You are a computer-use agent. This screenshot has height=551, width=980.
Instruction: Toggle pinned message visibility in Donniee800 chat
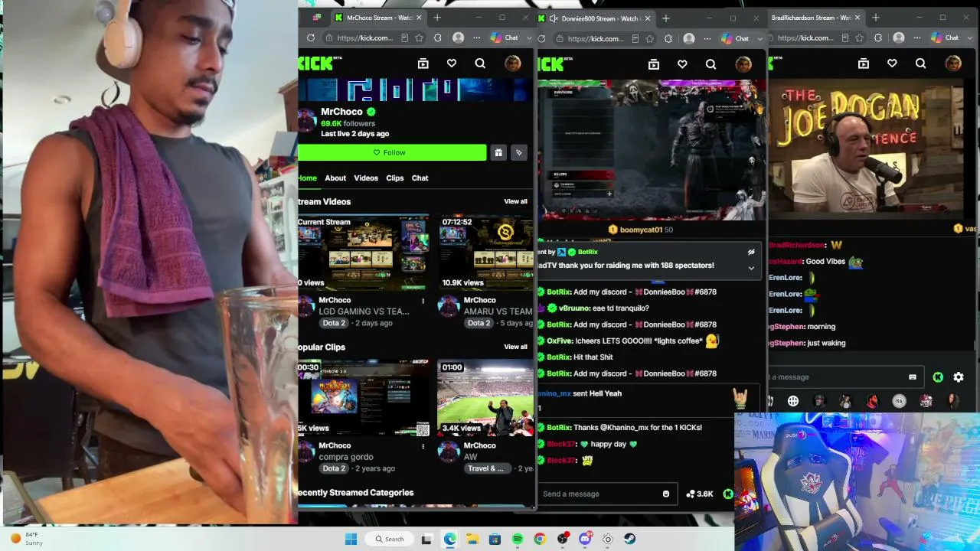(751, 252)
